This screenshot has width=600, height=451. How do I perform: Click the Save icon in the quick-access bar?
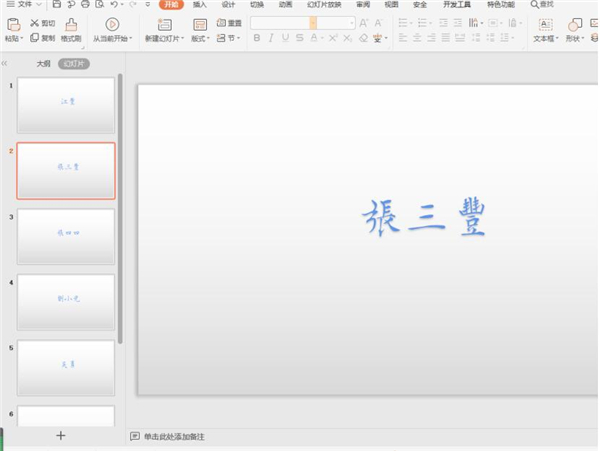(56, 5)
